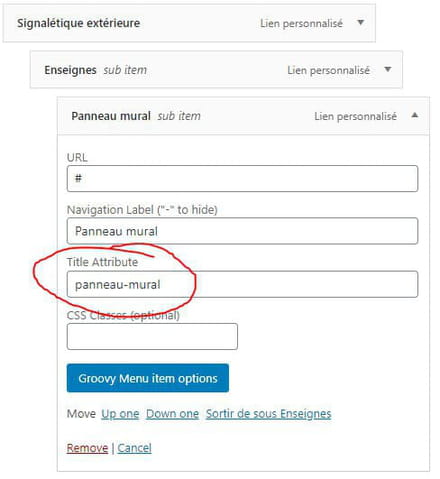Open Groovy Menu item options
Viewport: 440px width, 479px height.
point(148,378)
